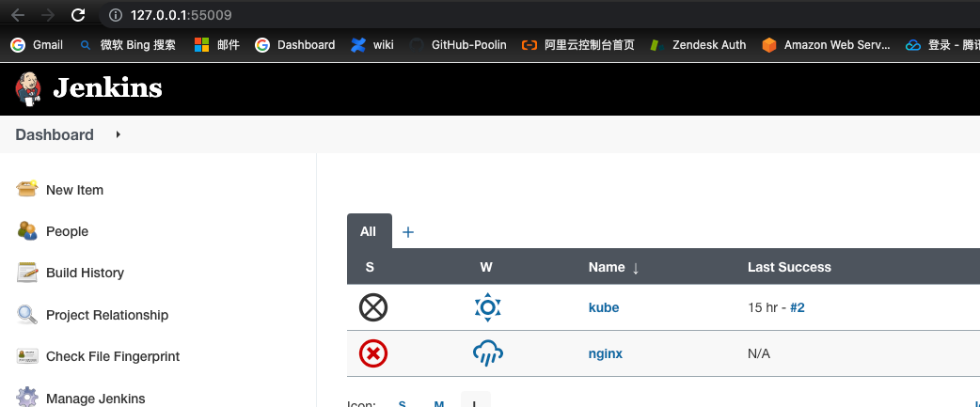Open the People link
This screenshot has width=980, height=407.
(x=67, y=231)
